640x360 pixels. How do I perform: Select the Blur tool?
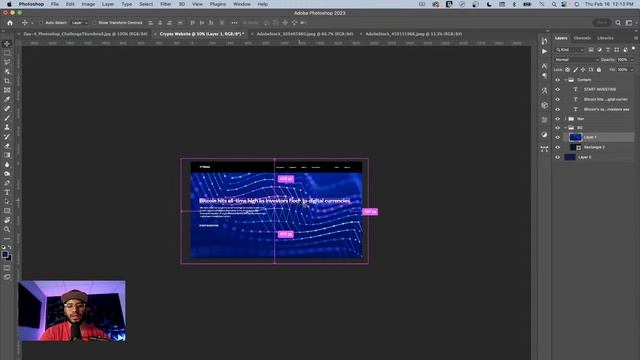point(7,164)
